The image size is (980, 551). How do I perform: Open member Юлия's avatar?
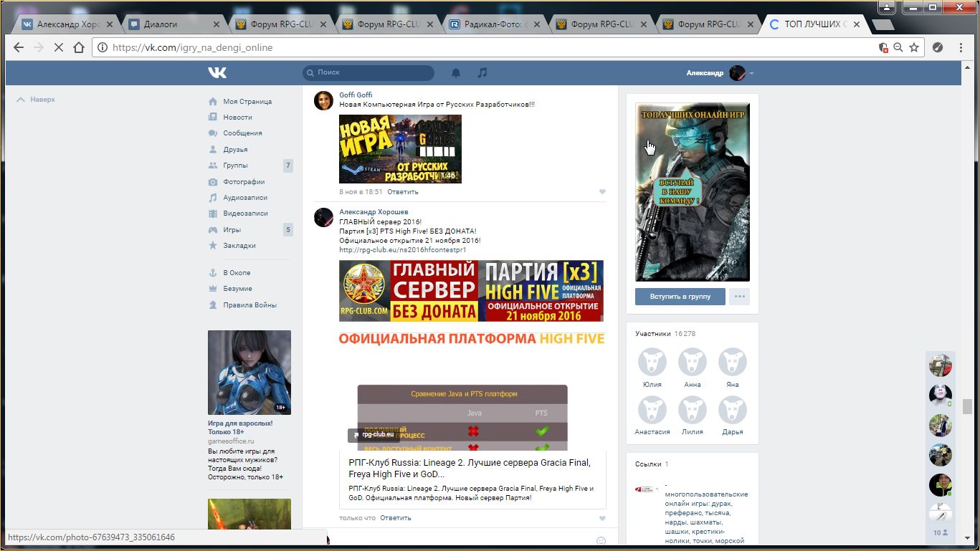click(652, 363)
